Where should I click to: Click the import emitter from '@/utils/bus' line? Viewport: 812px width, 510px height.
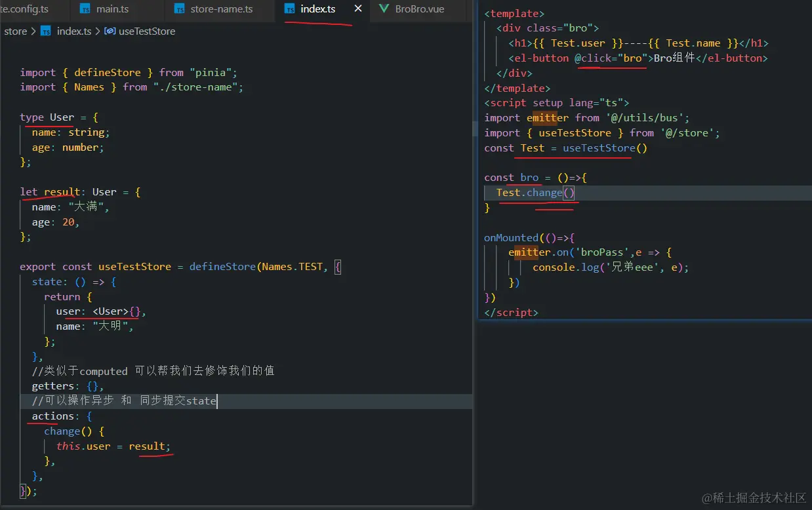click(x=587, y=118)
